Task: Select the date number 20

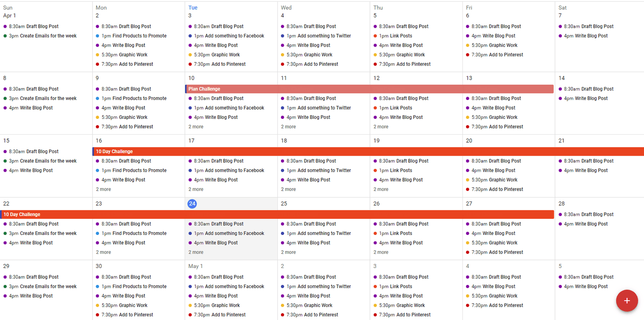Action: 469,141
